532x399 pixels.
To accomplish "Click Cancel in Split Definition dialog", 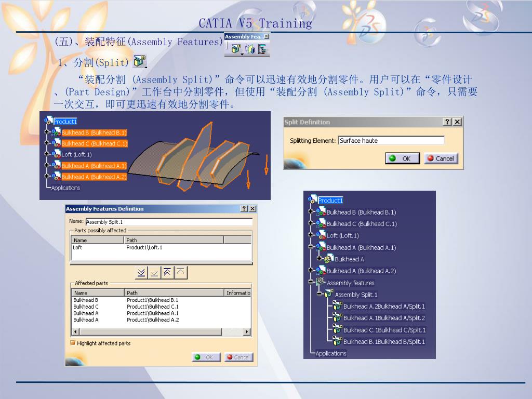I will point(441,158).
